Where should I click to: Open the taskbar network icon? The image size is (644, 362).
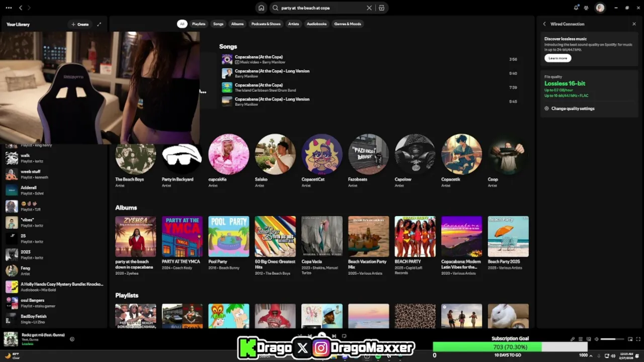(x=606, y=355)
